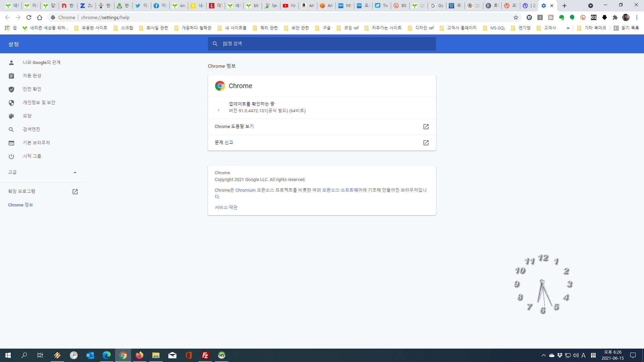Open Chrome 도움말 보기 help link

pos(322,127)
